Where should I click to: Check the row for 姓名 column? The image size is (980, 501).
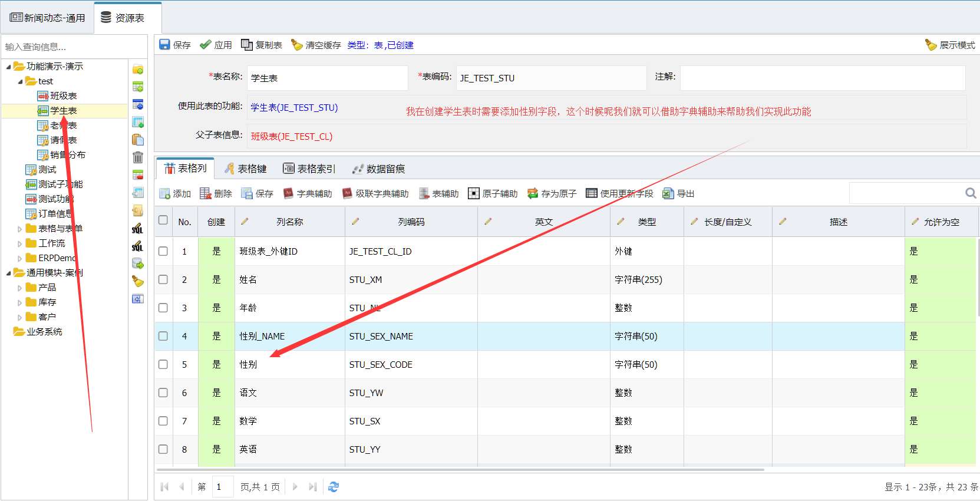click(163, 279)
